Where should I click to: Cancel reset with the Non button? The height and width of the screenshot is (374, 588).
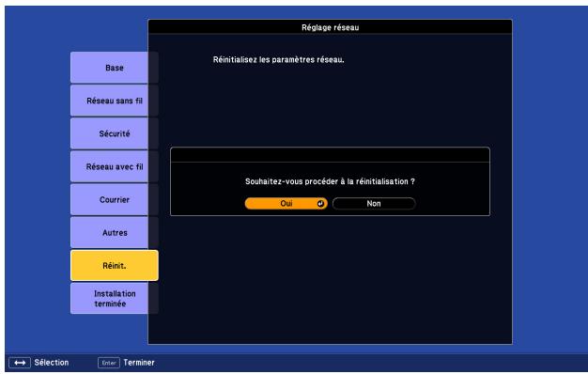coord(374,203)
